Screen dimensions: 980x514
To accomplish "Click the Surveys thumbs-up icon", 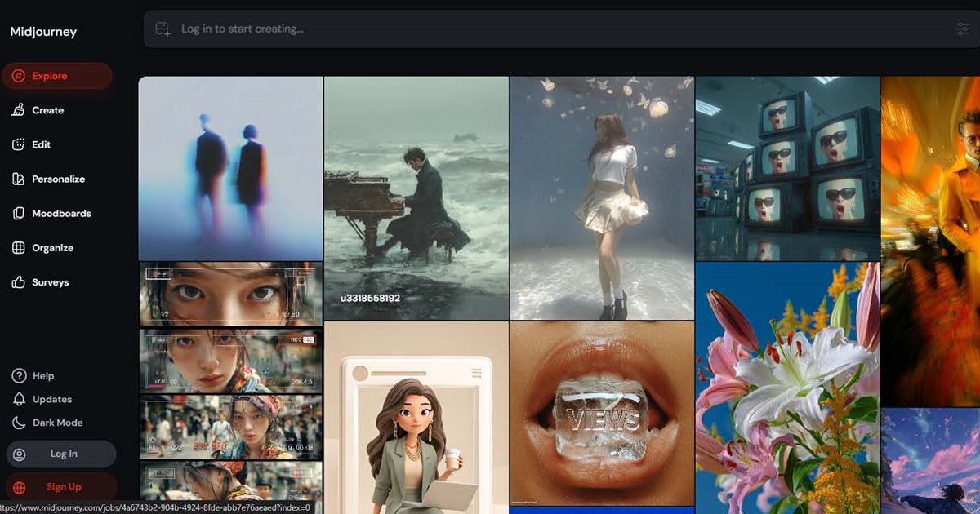I will (x=18, y=282).
